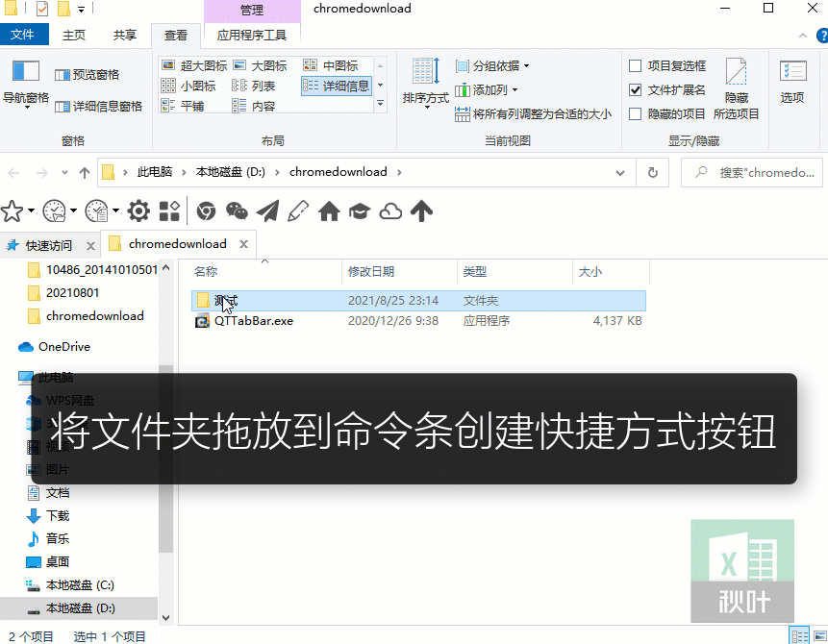Close the chromedownload folder tab
The width and height of the screenshot is (828, 644).
tap(243, 244)
